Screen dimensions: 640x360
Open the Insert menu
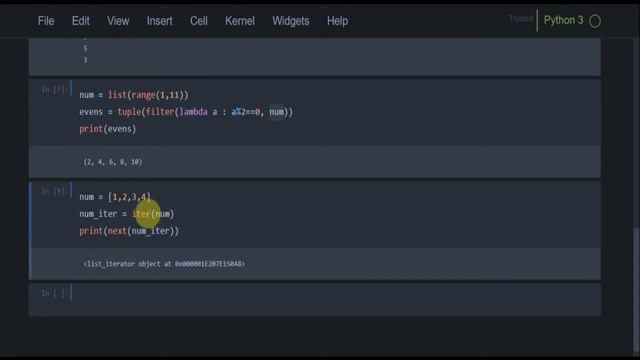coord(159,21)
